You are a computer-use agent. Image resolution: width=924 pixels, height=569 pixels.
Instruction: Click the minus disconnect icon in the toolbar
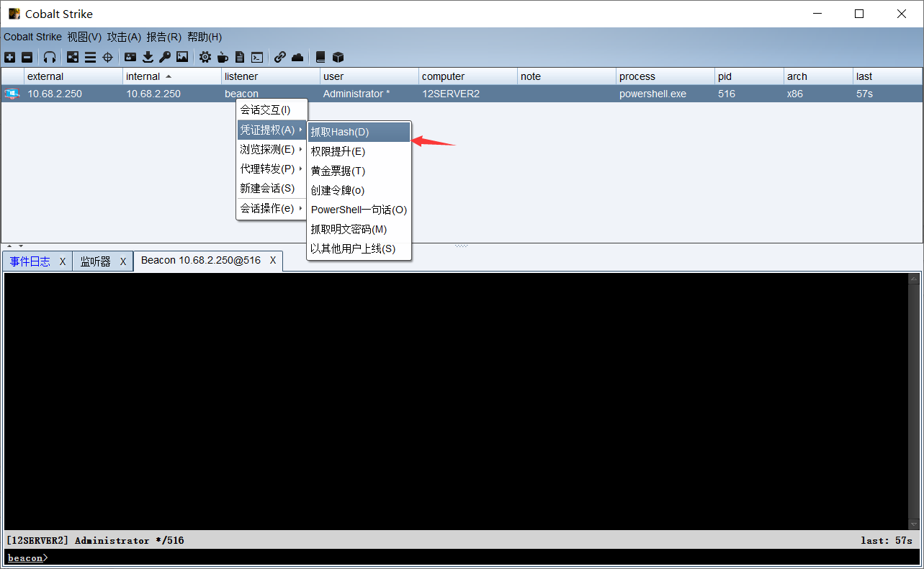[x=27, y=57]
